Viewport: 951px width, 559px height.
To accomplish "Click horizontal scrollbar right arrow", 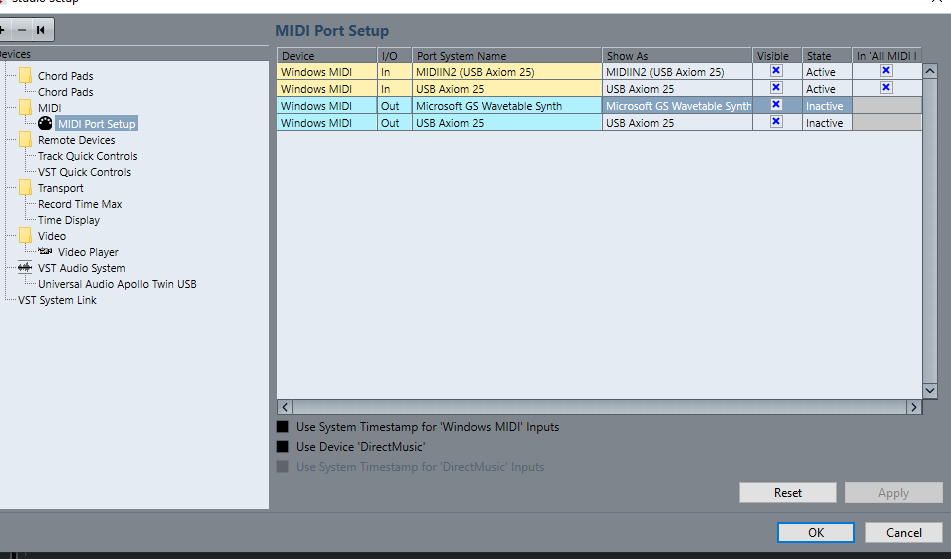I will (x=913, y=407).
